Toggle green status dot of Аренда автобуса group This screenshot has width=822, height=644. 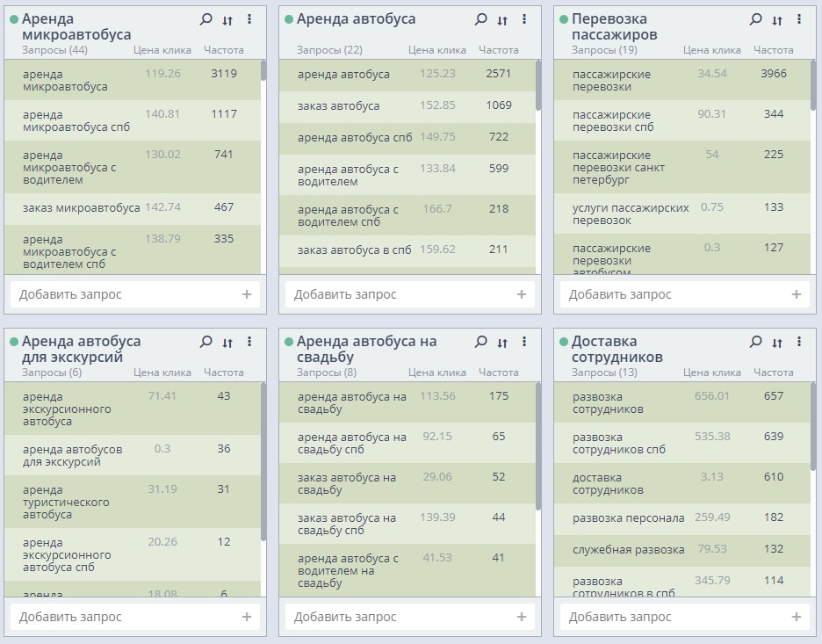click(289, 19)
